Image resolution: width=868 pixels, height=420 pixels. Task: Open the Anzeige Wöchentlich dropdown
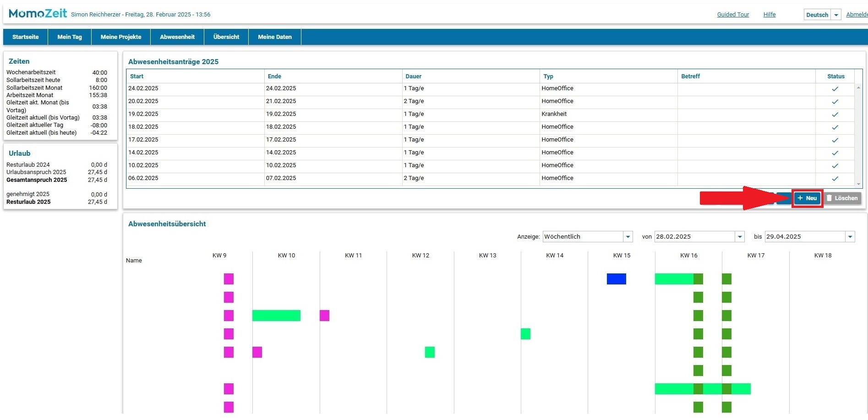(x=628, y=237)
